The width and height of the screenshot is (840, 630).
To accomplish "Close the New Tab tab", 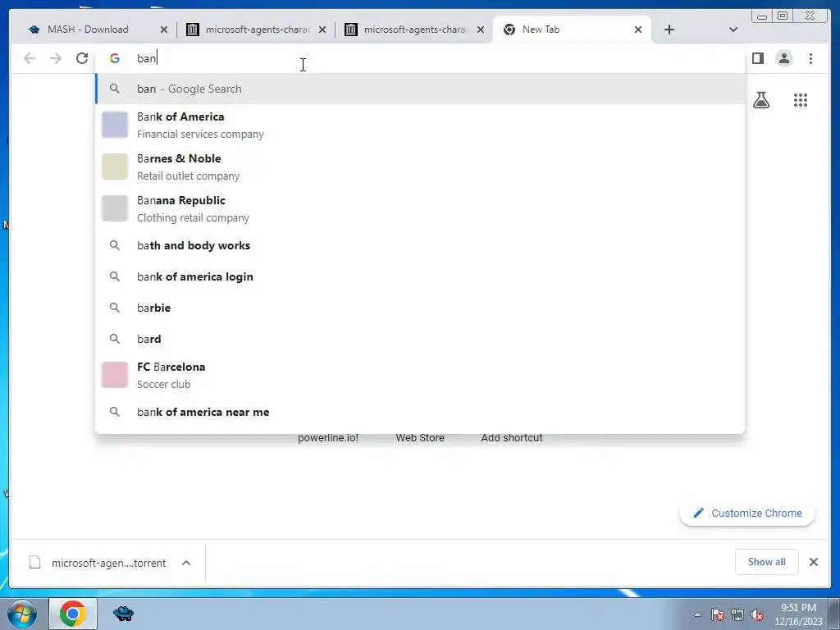I will [x=638, y=30].
